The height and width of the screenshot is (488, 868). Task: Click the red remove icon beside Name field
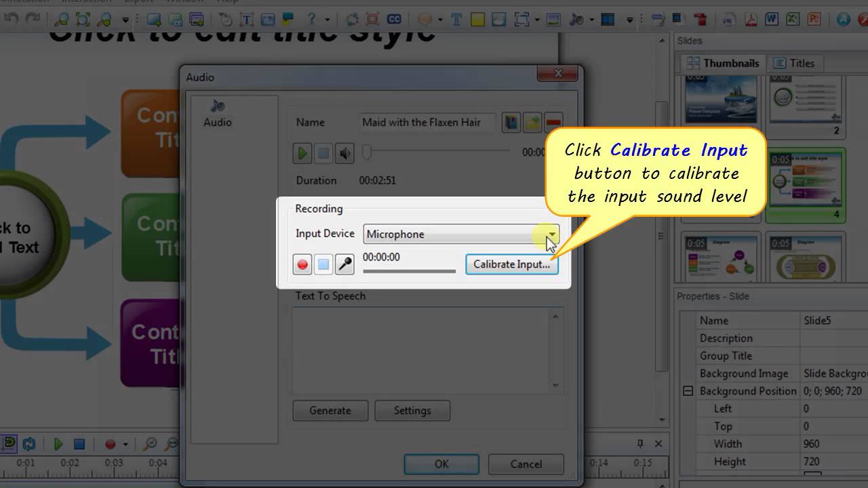tap(553, 123)
